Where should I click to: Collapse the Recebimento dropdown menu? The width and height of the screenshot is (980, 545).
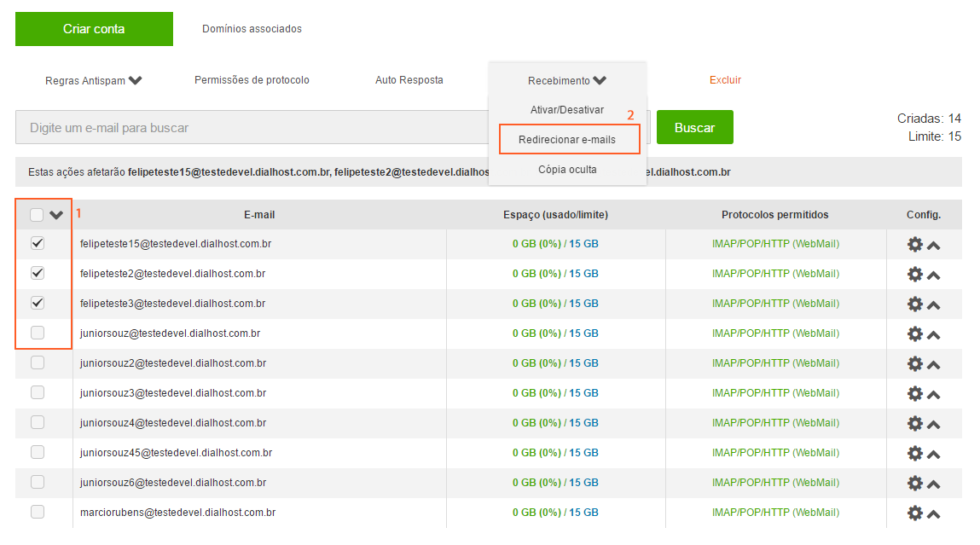point(567,81)
